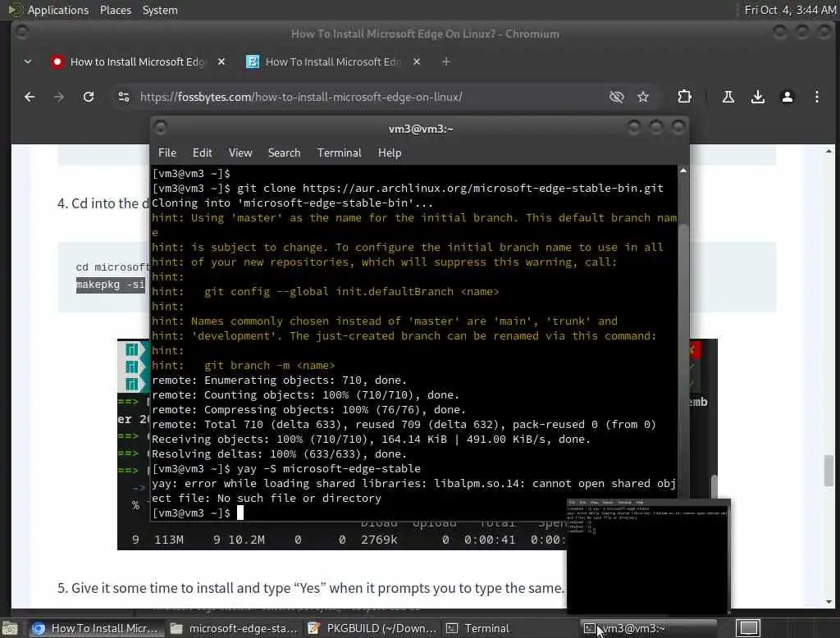Open the Extensions puzzle icon
Image resolution: width=840 pixels, height=638 pixels.
point(684,97)
